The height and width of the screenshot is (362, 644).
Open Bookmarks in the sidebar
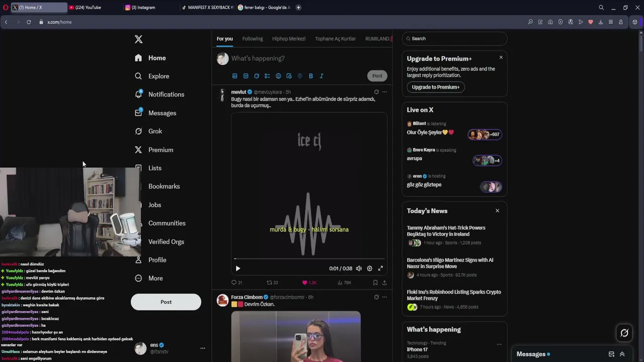pos(164,187)
